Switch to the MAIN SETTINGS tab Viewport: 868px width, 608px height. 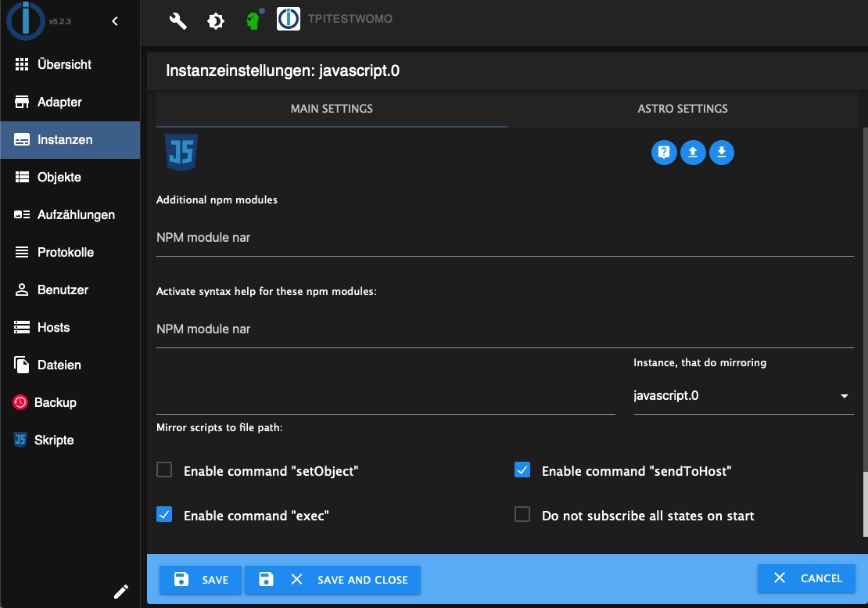pyautogui.click(x=332, y=109)
